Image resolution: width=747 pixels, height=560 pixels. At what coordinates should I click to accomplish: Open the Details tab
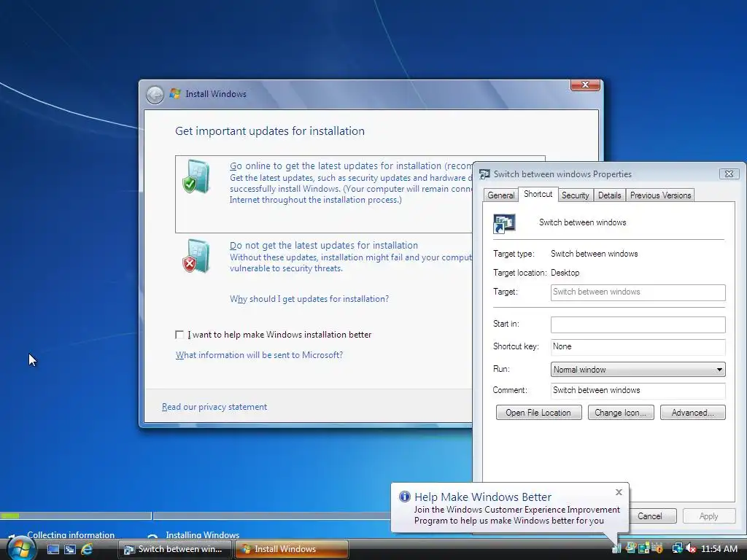[x=609, y=195]
